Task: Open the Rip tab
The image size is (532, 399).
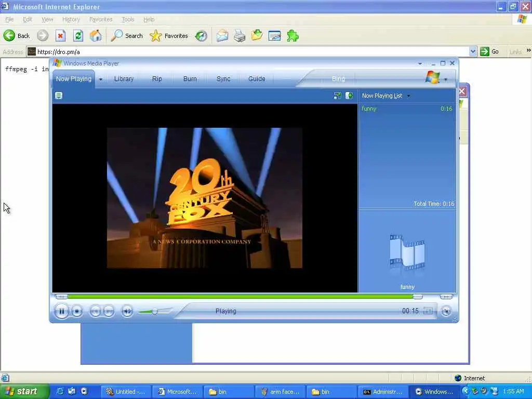Action: [157, 79]
